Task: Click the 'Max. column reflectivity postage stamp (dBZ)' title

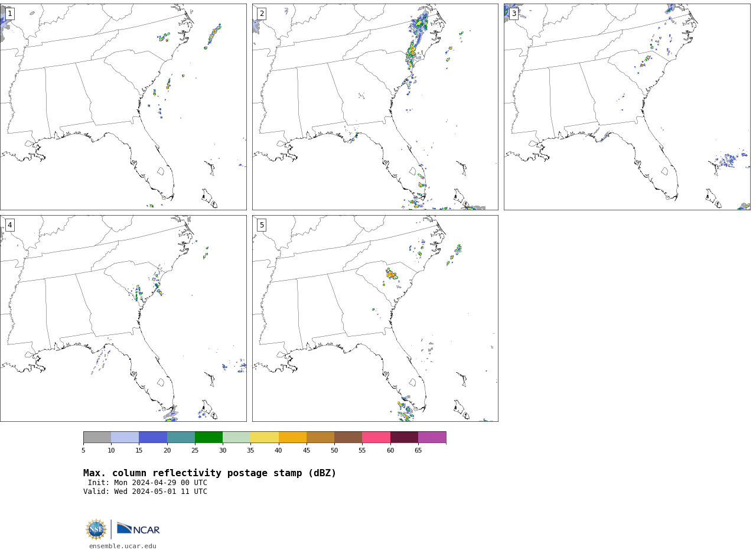Action: [210, 473]
